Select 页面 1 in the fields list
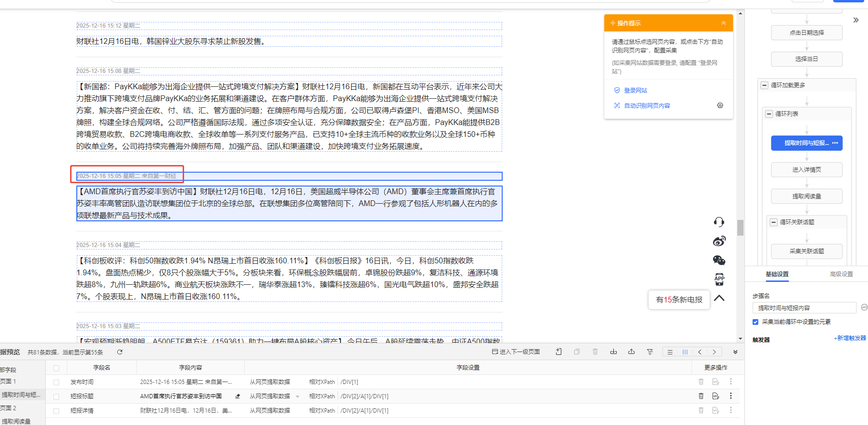This screenshot has width=868, height=425. (x=8, y=382)
